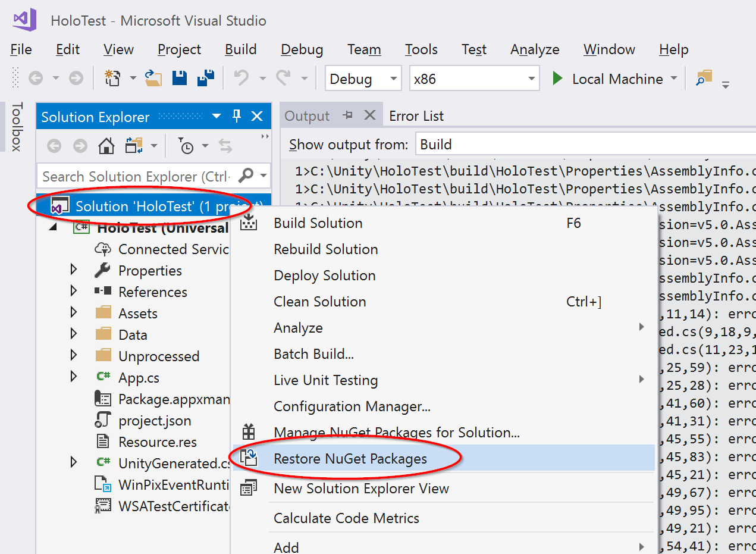This screenshot has width=756, height=554.
Task: Open the Tools menu
Action: pyautogui.click(x=421, y=49)
